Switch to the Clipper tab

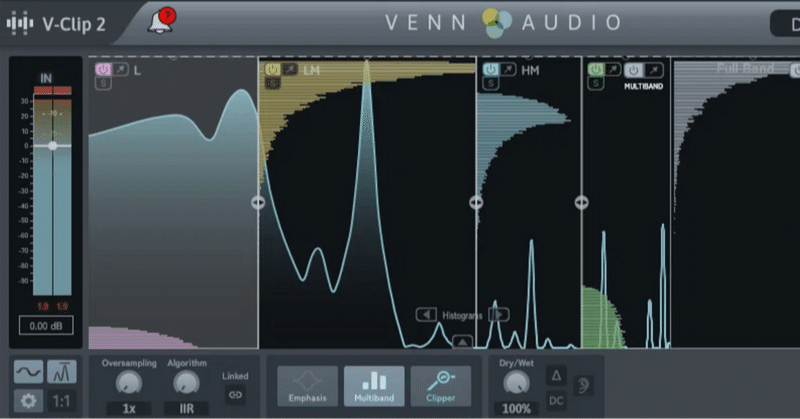pos(440,386)
